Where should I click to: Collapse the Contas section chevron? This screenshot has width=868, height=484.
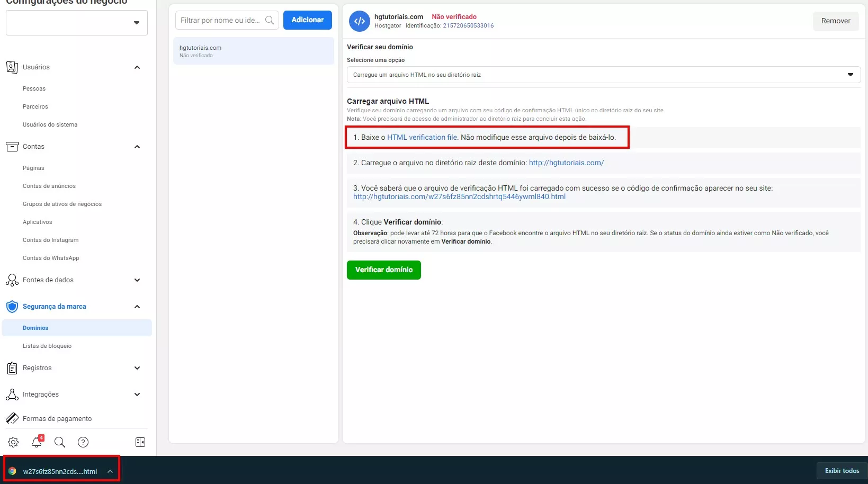click(137, 147)
